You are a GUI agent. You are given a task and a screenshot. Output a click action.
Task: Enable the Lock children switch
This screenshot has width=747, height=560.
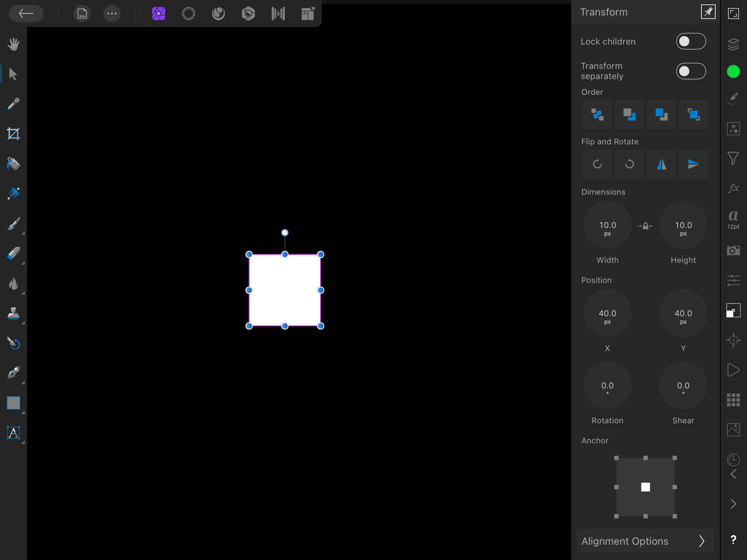click(690, 41)
